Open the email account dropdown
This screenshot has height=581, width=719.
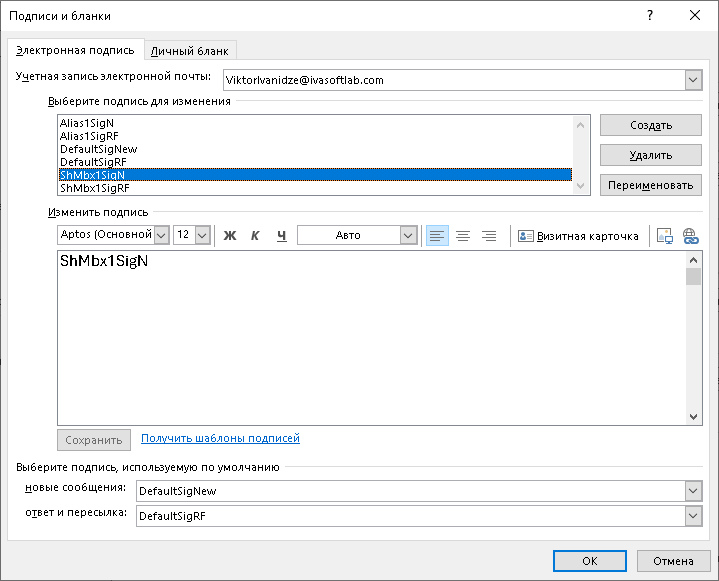[693, 80]
